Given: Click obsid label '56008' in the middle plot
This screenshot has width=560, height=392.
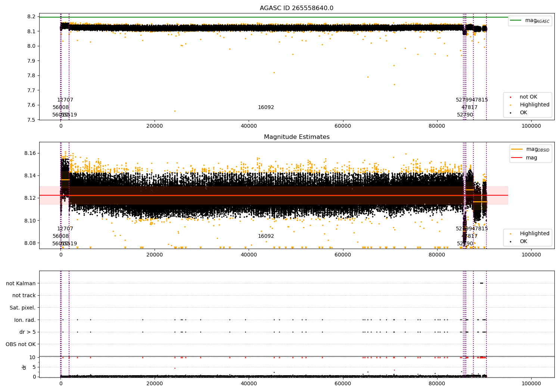Looking at the screenshot, I should (60, 236).
